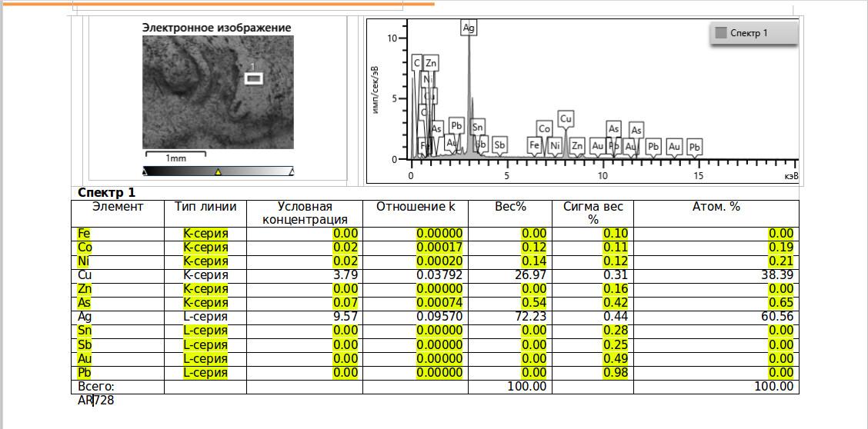Click the Ag peak label in spectrum

(x=469, y=28)
